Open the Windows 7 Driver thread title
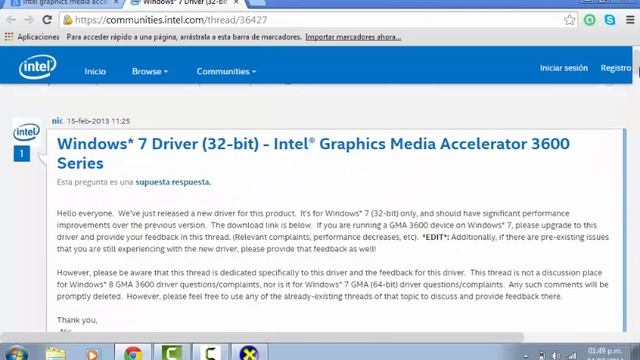 tap(313, 153)
